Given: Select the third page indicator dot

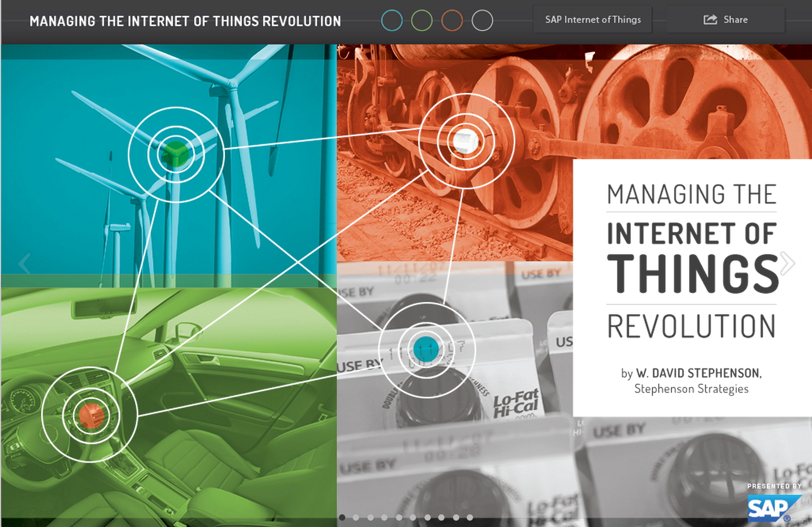Looking at the screenshot, I should tap(371, 517).
